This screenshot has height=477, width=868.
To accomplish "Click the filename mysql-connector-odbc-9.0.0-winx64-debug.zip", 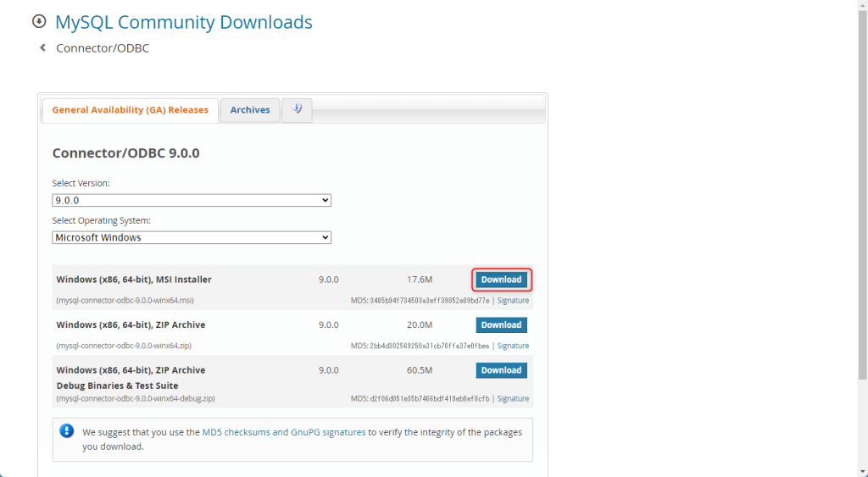I will (136, 398).
